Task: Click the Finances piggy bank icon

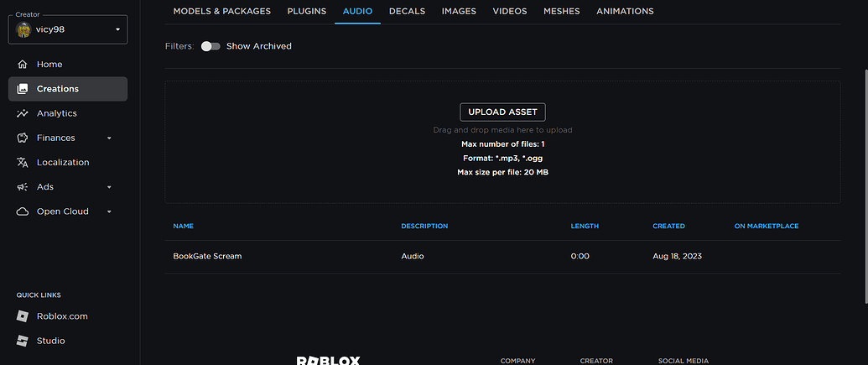Action: (23, 138)
